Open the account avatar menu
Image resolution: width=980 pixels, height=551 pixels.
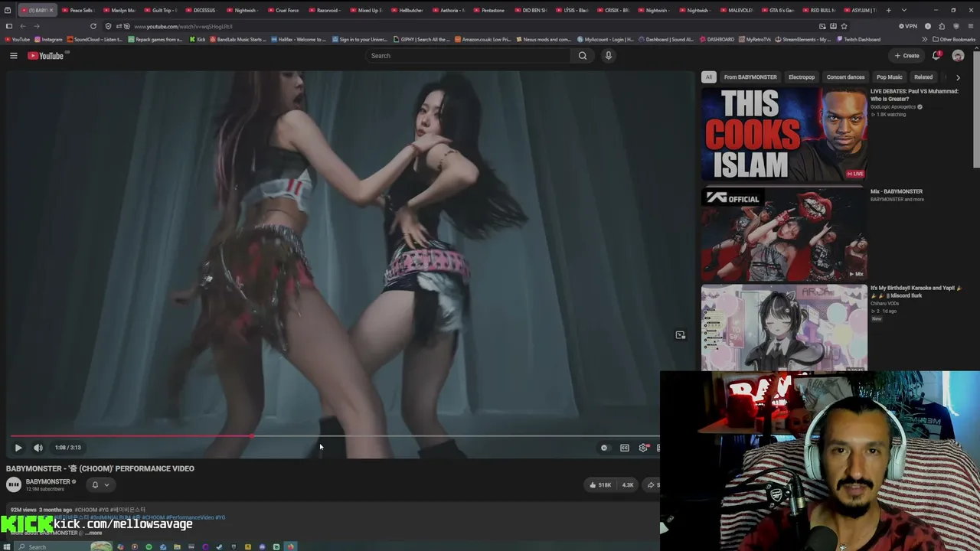(958, 56)
